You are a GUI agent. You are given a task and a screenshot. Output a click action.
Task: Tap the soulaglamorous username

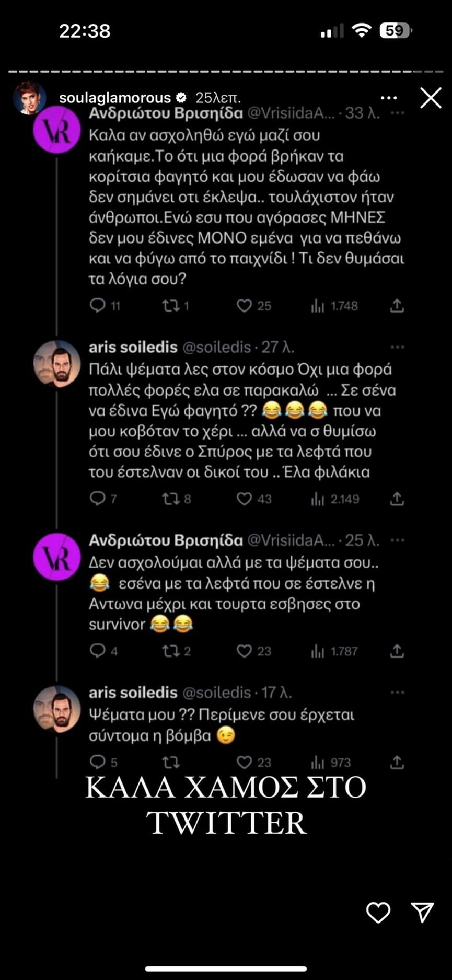(115, 98)
